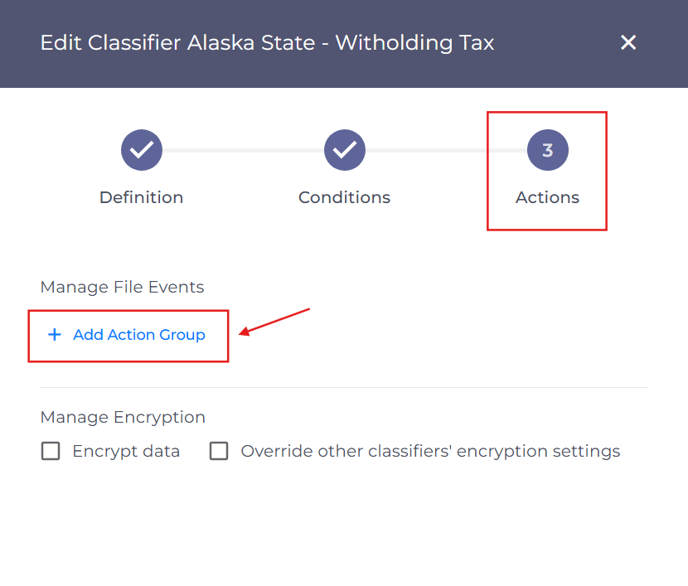Tick Override other classifiers' encryption settings checkbox

pyautogui.click(x=219, y=451)
